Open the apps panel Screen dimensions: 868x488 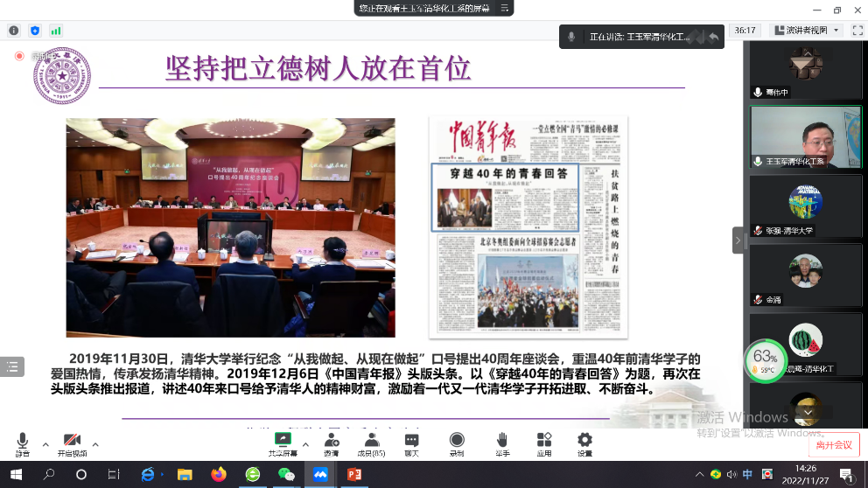pyautogui.click(x=544, y=445)
